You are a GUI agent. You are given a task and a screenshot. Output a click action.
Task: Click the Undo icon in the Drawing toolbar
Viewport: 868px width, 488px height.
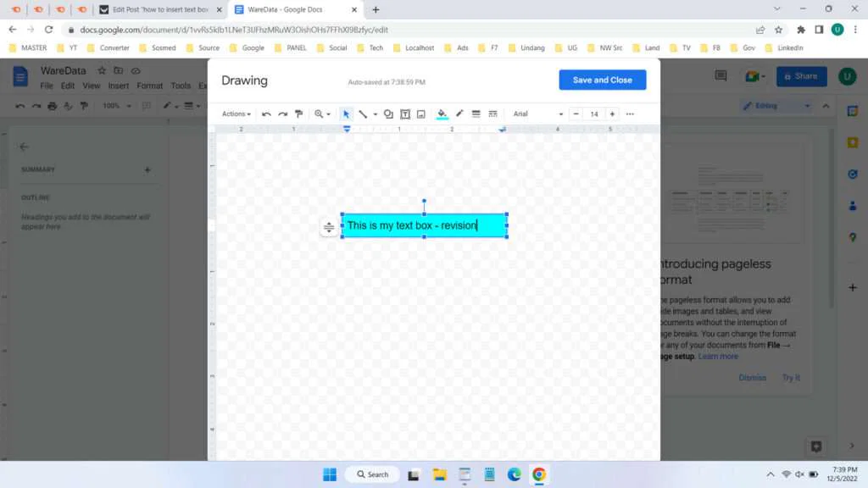point(267,114)
